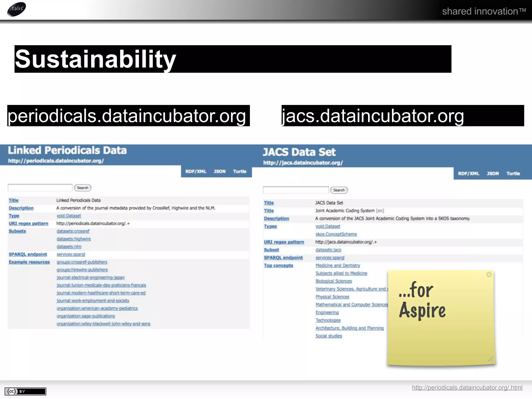The width and height of the screenshot is (532, 399).
Task: Open JSON format in JACS Data Set page
Action: [493, 174]
